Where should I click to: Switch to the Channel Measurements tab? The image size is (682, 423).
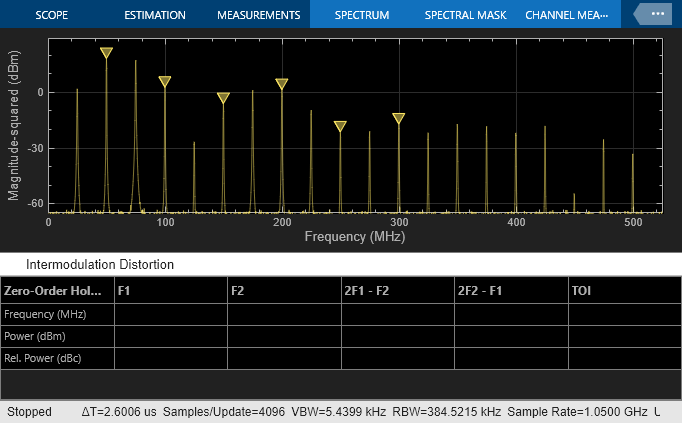(x=566, y=16)
